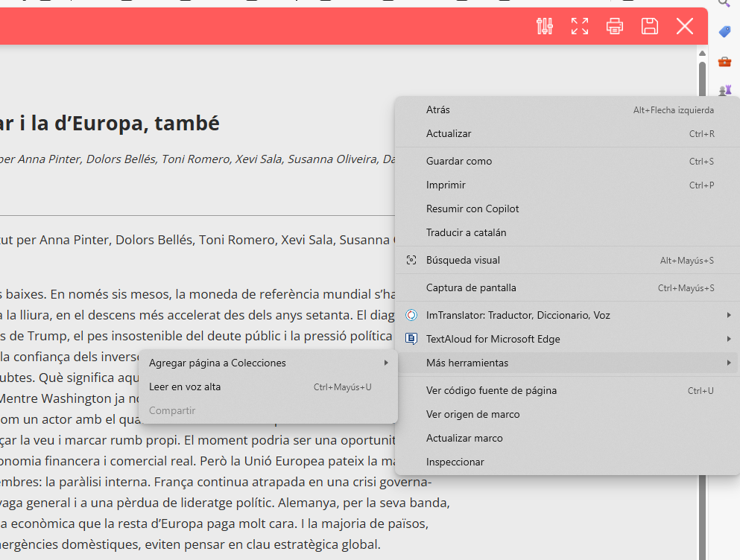Image resolution: width=740 pixels, height=560 pixels.
Task: Expand Agregar página a Colecciones submenu arrow
Action: point(386,363)
